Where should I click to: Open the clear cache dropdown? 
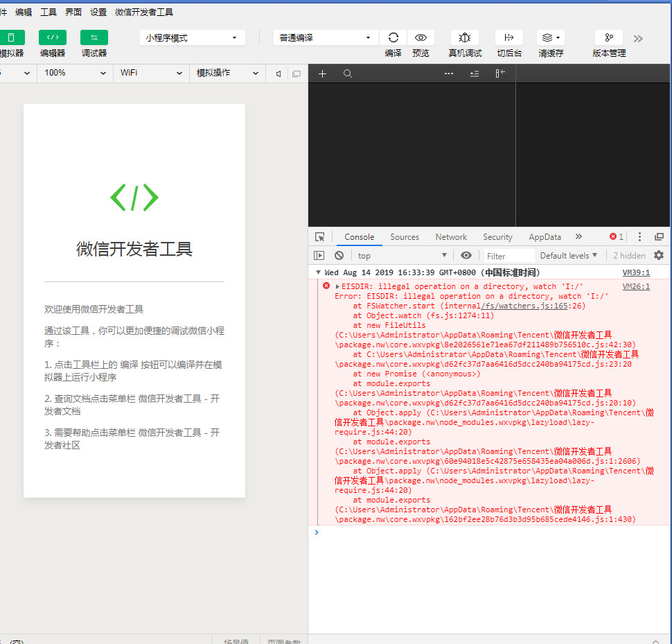pyautogui.click(x=551, y=37)
